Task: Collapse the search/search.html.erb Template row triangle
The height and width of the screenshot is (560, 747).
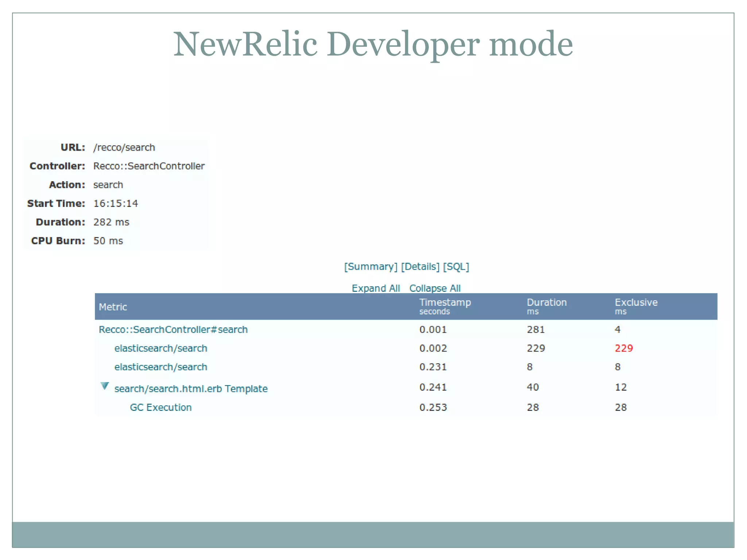Action: pyautogui.click(x=105, y=386)
